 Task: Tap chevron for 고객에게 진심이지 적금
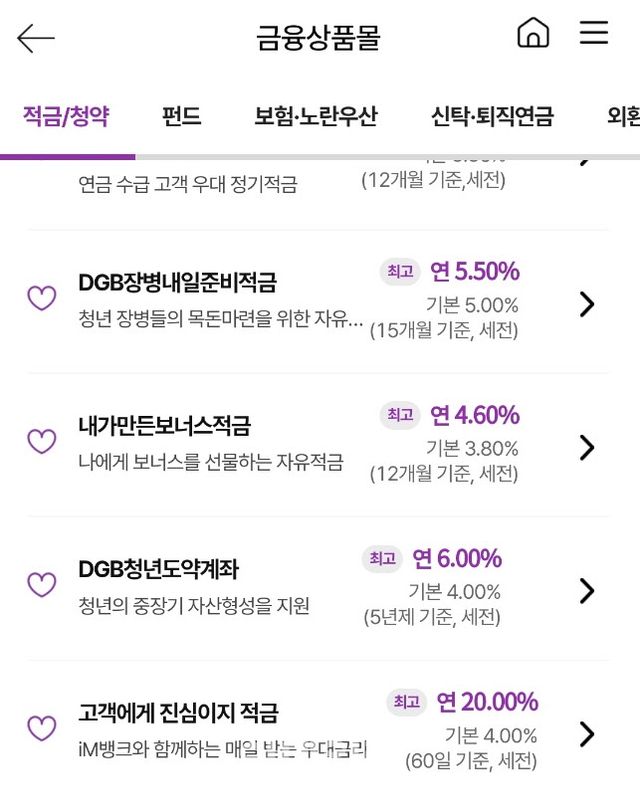[x=587, y=734]
